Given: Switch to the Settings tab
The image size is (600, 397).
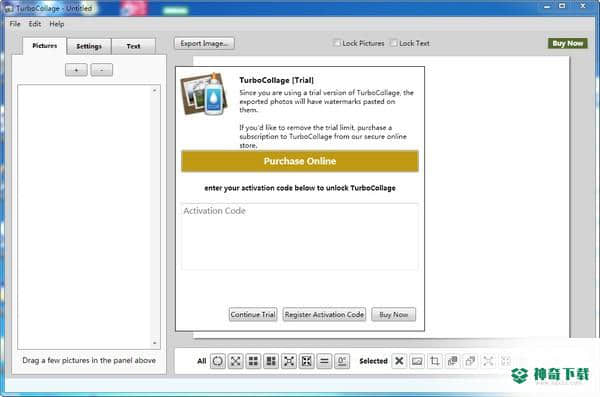Looking at the screenshot, I should (x=89, y=46).
